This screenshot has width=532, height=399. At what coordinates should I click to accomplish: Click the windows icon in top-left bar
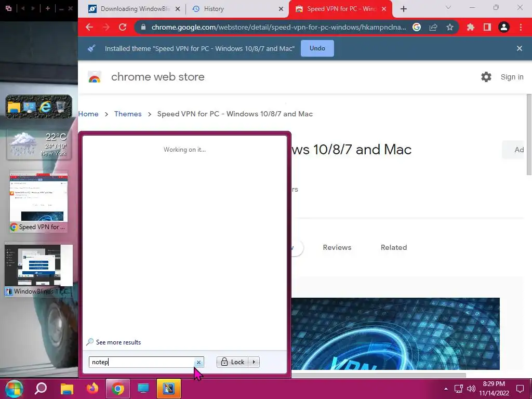pos(8,8)
